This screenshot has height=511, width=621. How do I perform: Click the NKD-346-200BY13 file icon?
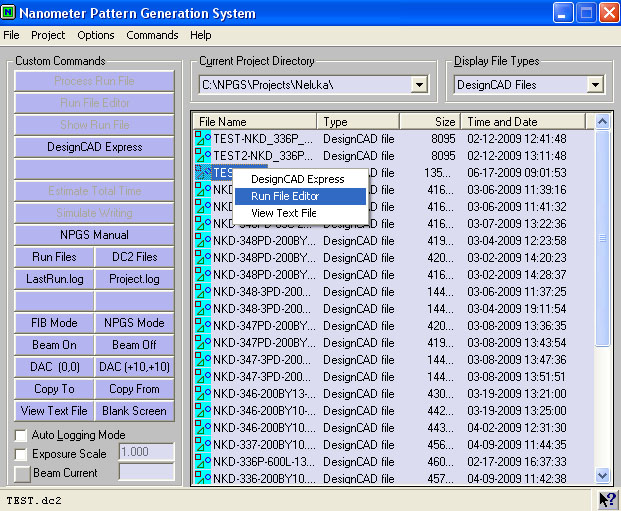[x=202, y=393]
